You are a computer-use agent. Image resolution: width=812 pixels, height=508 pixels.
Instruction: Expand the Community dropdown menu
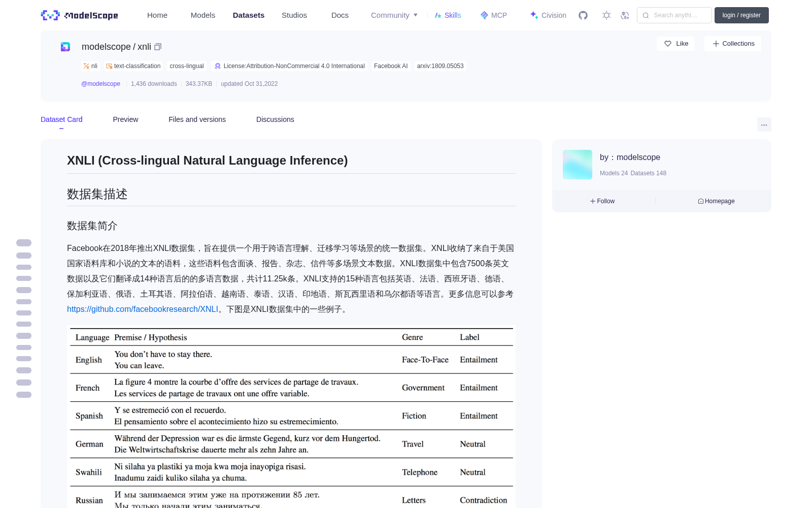394,15
